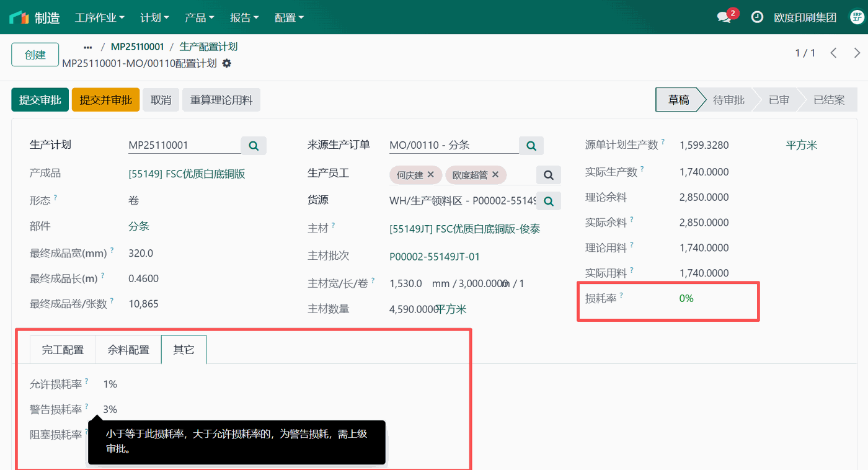The height and width of the screenshot is (470, 868).
Task: Open the 配置 dropdown menu
Action: [289, 17]
